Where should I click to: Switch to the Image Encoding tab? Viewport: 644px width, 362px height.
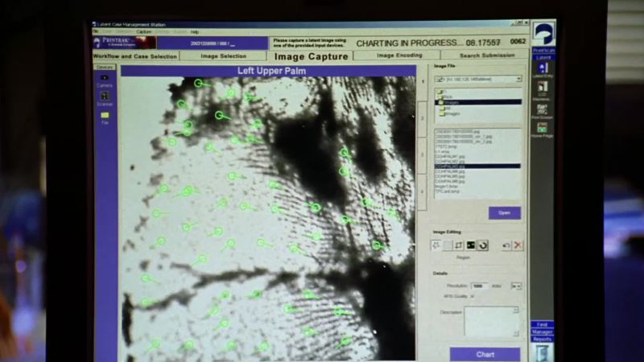pos(399,55)
